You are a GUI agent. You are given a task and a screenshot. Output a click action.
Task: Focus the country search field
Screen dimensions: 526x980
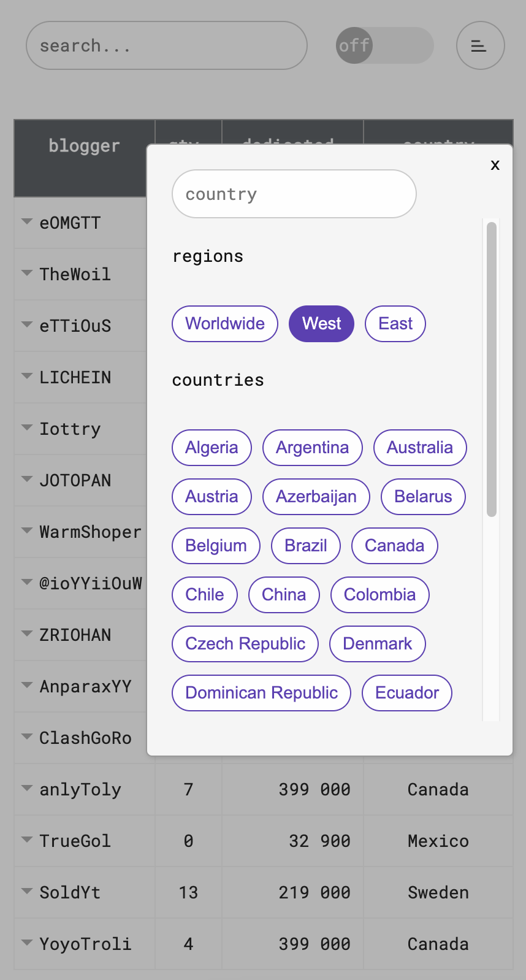pos(294,194)
